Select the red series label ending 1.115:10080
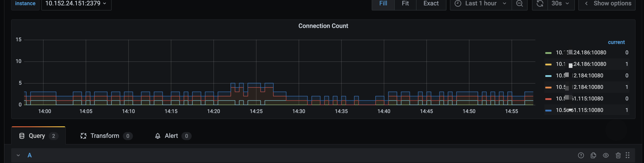The width and height of the screenshot is (644, 163). [x=579, y=99]
